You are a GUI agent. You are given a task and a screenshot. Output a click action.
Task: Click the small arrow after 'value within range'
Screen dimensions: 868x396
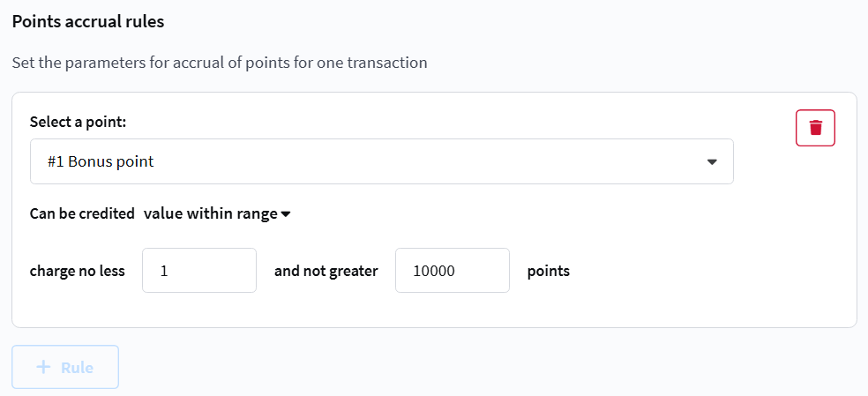[x=286, y=213]
